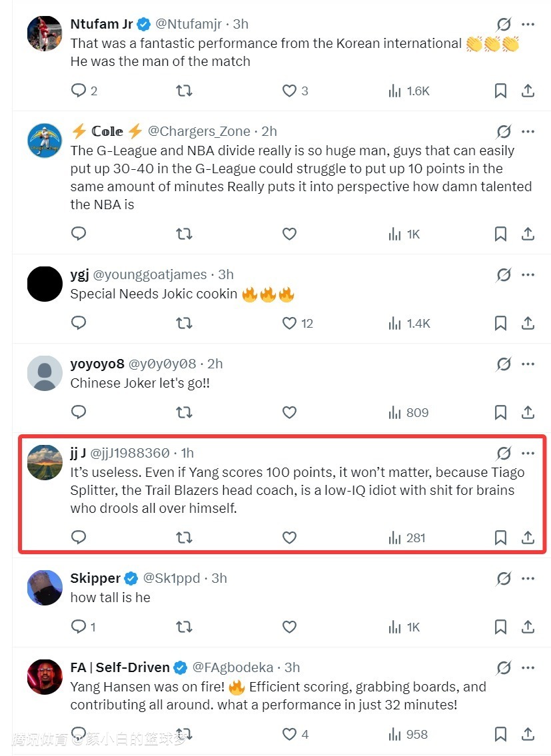Share Skipper's 'how tall is he' tweet

(528, 627)
